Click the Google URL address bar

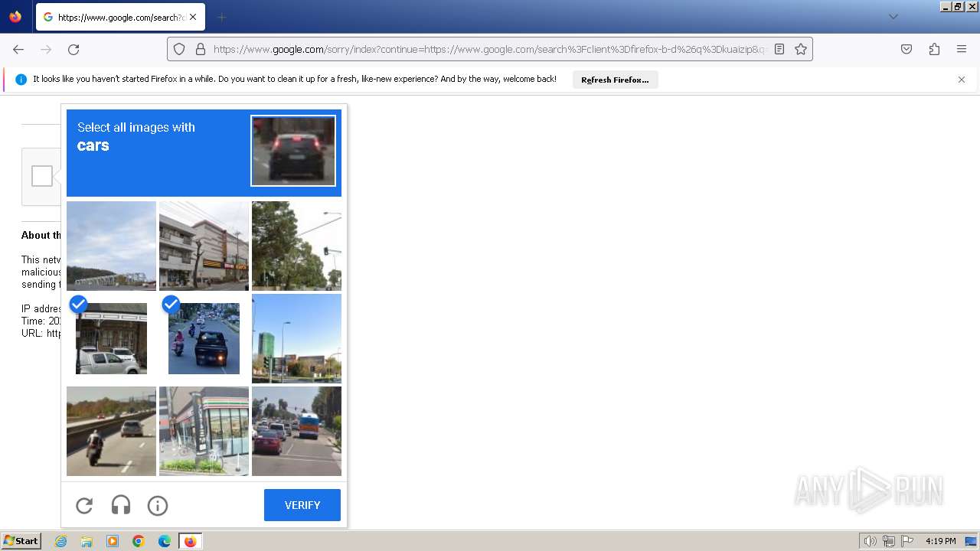coord(490,49)
